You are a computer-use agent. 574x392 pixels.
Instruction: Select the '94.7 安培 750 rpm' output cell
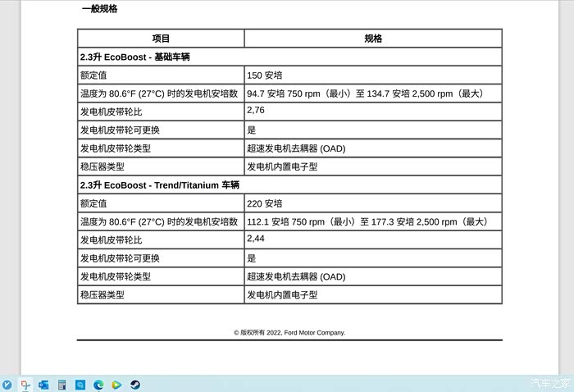pos(373,93)
